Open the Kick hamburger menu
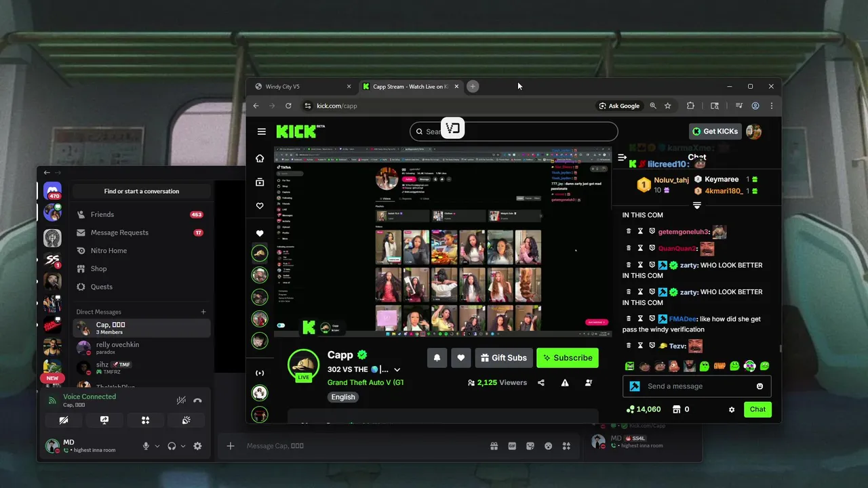868x488 pixels. [x=261, y=131]
